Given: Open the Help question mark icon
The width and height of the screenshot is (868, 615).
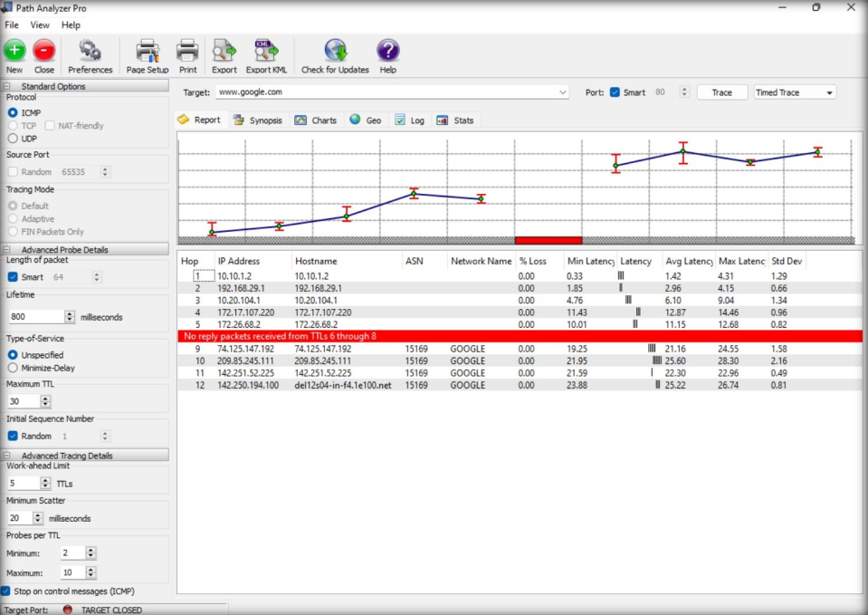Looking at the screenshot, I should [x=388, y=51].
